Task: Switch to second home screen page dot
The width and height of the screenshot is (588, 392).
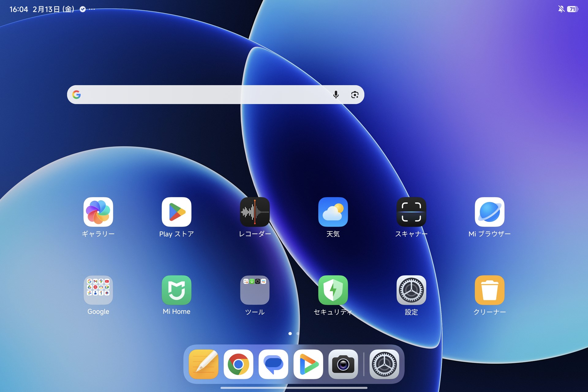Action: [x=298, y=334]
